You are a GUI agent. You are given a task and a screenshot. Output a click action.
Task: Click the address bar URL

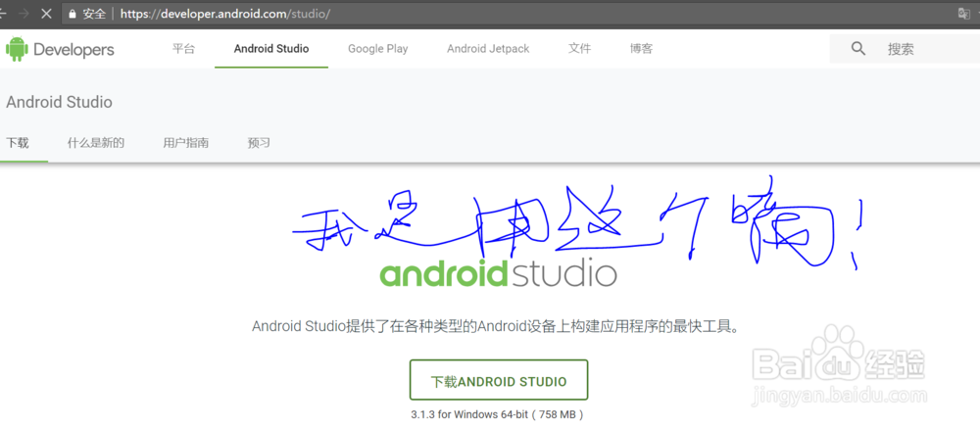[225, 13]
